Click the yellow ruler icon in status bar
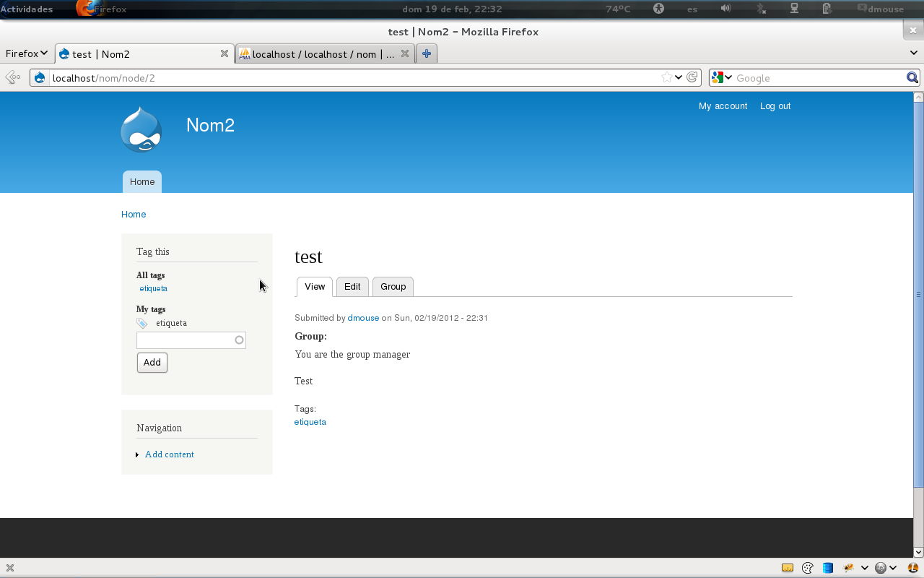Viewport: 924px width, 578px height. coord(788,568)
